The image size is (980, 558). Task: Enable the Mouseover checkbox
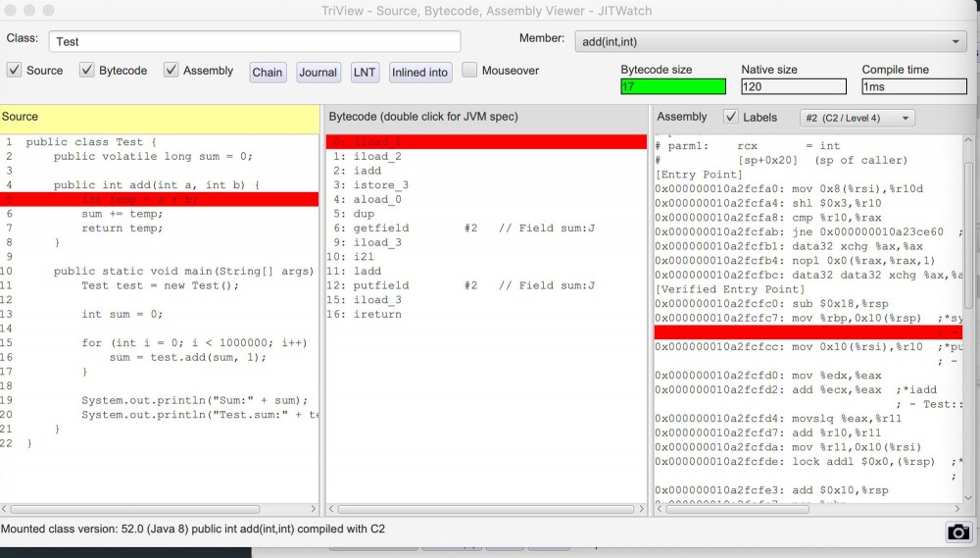pos(469,70)
